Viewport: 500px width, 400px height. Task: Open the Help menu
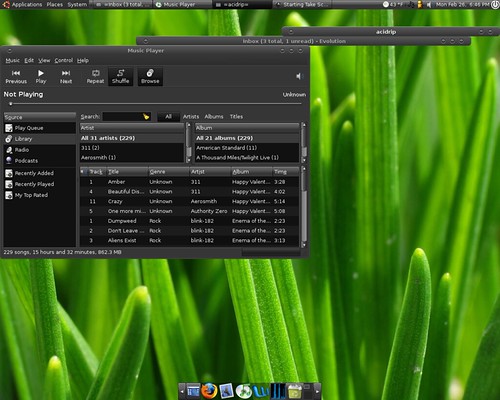pos(83,60)
